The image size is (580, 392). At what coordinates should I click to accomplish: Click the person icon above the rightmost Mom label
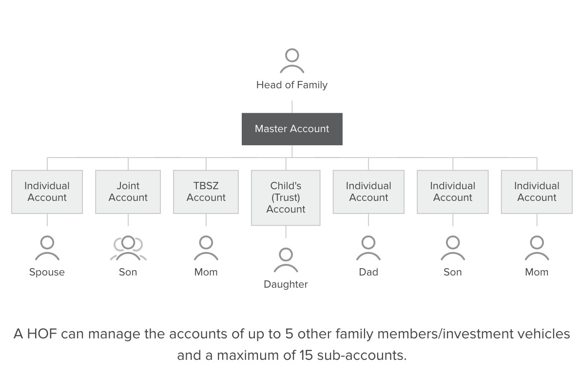[537, 249]
